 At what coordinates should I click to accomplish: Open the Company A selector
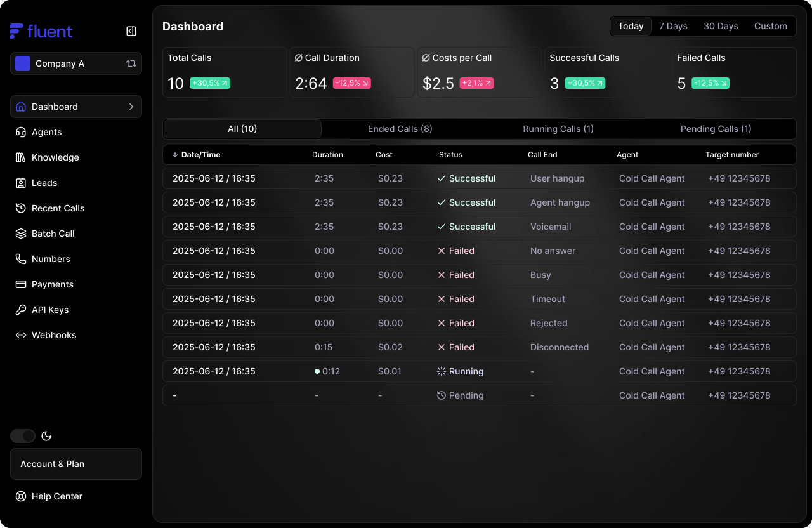(70, 63)
